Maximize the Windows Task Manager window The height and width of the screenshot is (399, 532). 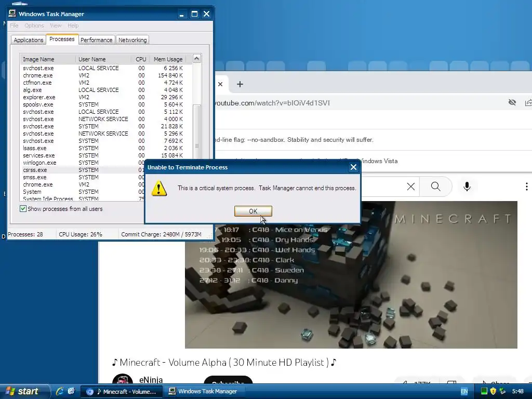point(194,14)
